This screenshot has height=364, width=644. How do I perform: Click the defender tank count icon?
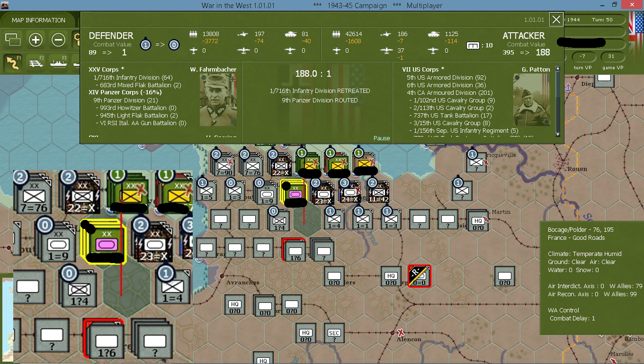pyautogui.click(x=291, y=34)
